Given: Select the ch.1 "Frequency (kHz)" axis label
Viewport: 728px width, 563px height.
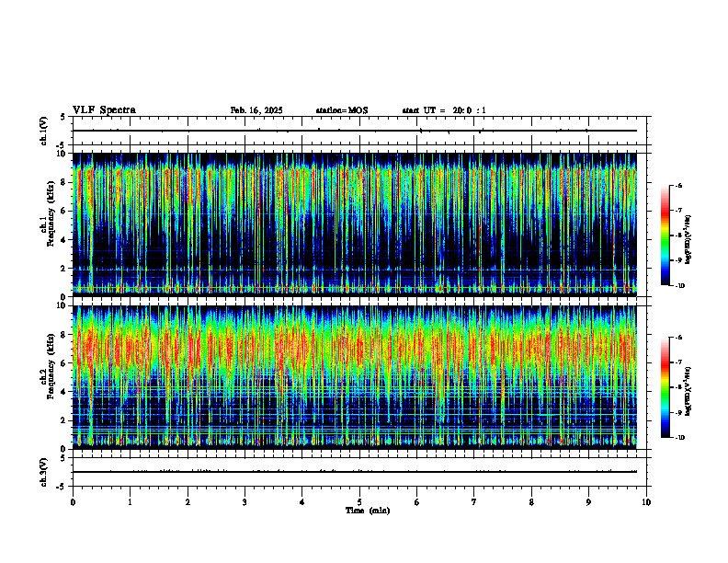Looking at the screenshot, I should coord(51,213).
